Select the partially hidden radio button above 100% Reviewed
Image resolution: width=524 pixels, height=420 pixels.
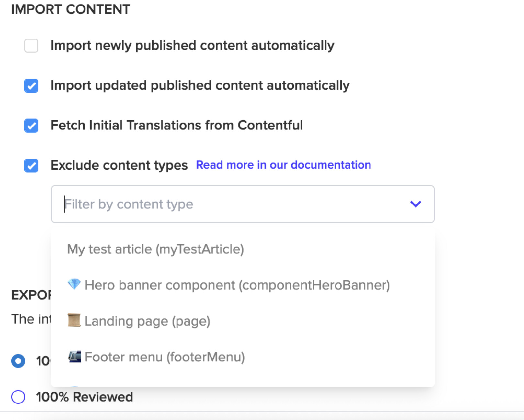click(18, 361)
